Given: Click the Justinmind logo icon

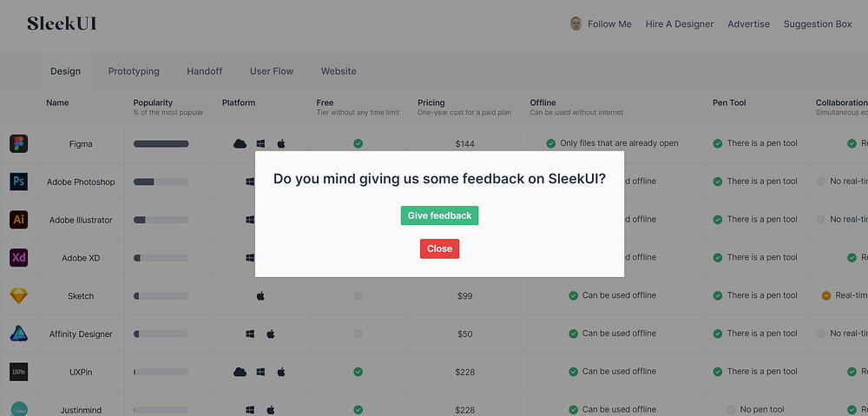Looking at the screenshot, I should (19, 407).
